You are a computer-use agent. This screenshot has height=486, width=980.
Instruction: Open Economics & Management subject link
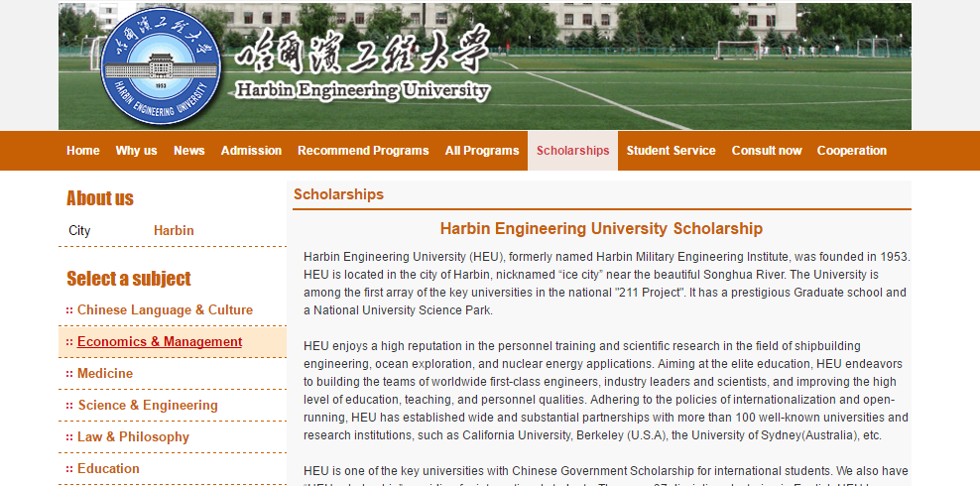pos(160,342)
